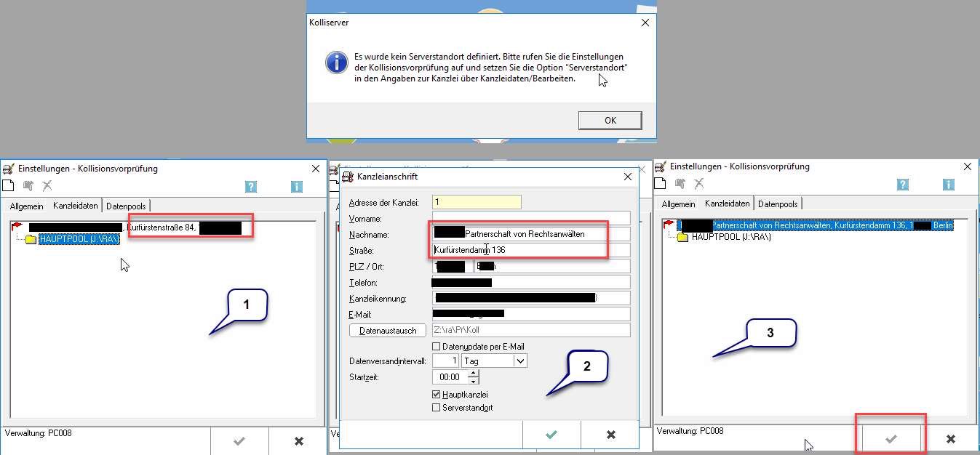Image resolution: width=980 pixels, height=455 pixels.
Task: Click the crossed-tools delete icon in the Kurfürstenstraße 84 window
Action: coord(47,185)
